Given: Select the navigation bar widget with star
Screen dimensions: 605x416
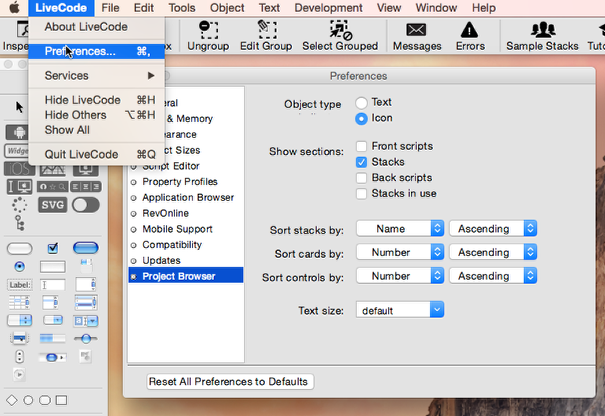Looking at the screenshot, I should [52, 187].
